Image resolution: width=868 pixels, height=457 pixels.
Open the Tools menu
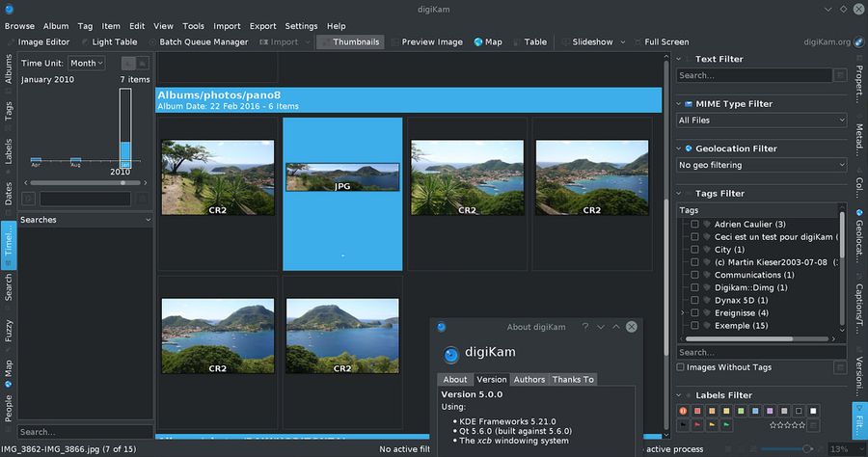tap(193, 26)
